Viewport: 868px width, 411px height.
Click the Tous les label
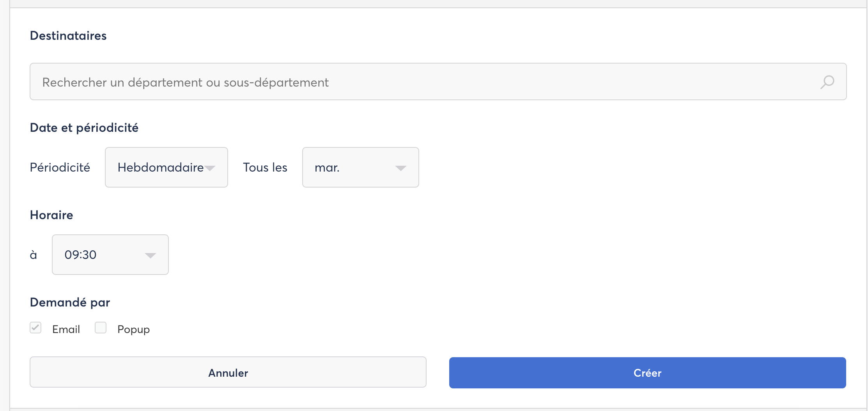(265, 167)
